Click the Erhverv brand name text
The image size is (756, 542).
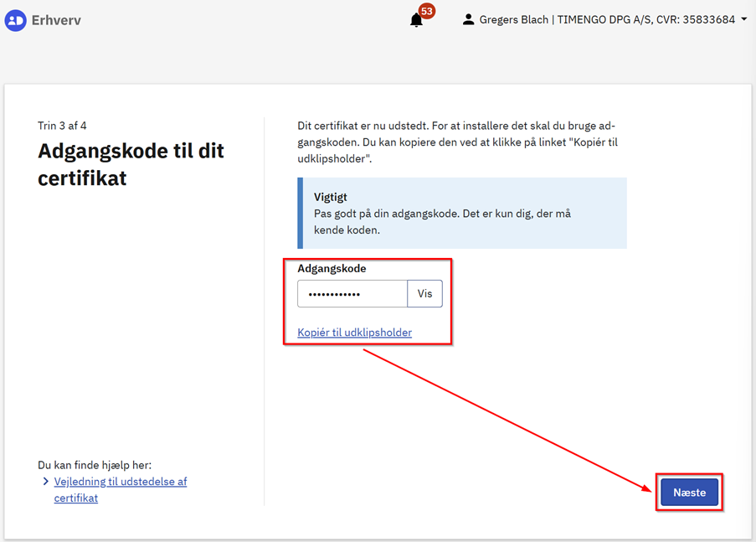56,20
